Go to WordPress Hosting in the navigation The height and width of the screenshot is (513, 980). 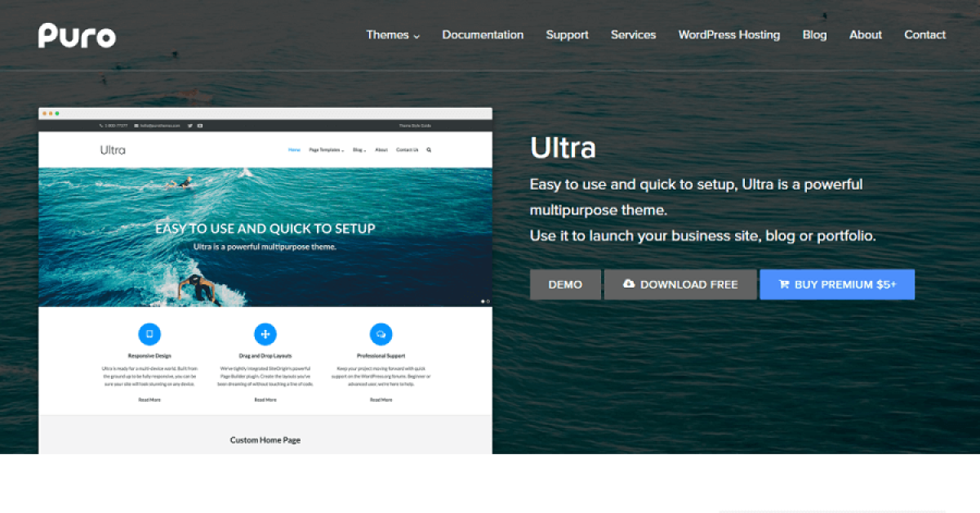pyautogui.click(x=728, y=35)
